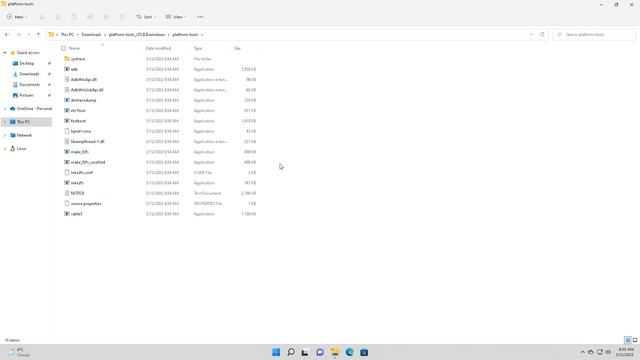Open the Recent locations dropdown arrow
Image resolution: width=640 pixels, height=360 pixels.
click(x=29, y=35)
